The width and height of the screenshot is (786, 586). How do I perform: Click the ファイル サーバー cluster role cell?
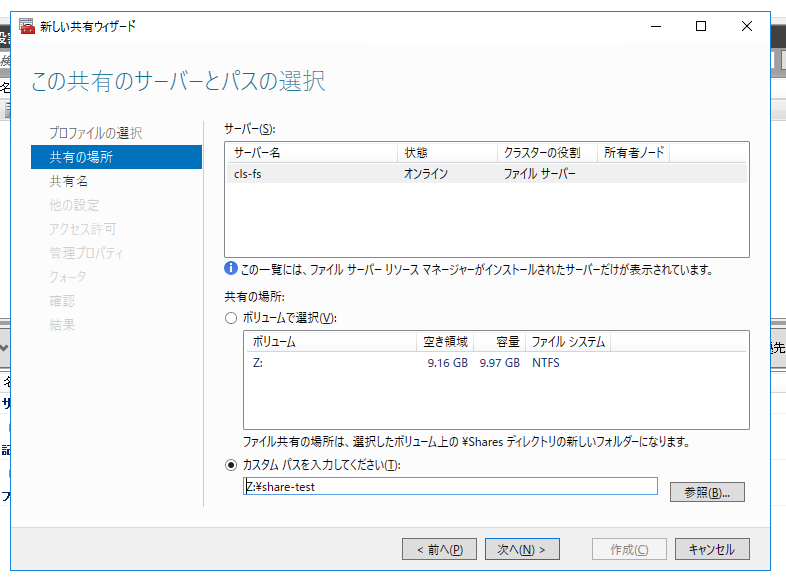(x=539, y=174)
